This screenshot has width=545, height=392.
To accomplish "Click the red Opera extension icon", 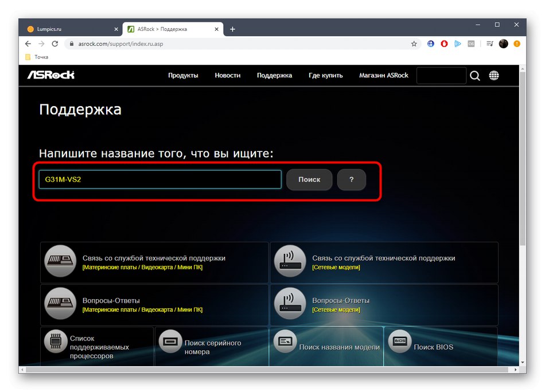I will (x=444, y=44).
